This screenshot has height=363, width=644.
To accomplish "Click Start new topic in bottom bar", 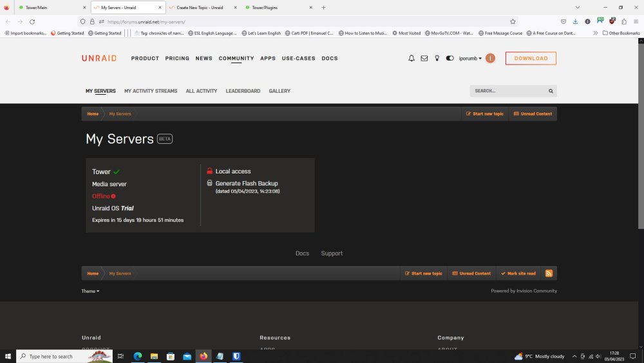I will pyautogui.click(x=424, y=273).
